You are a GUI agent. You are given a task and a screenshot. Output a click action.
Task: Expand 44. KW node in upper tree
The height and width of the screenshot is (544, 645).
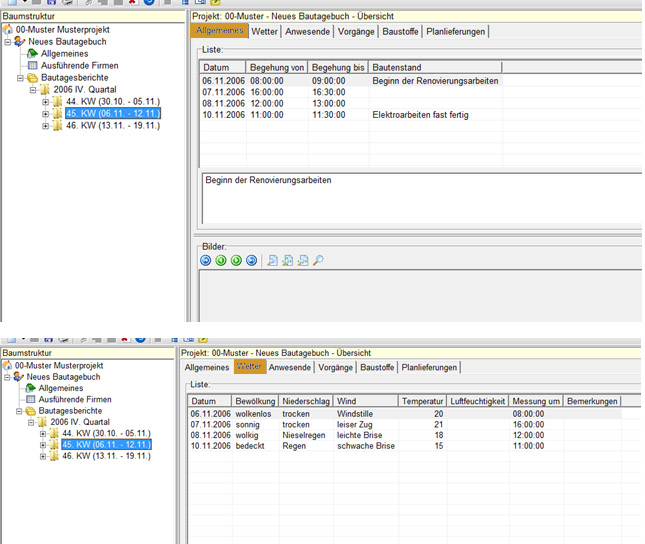click(45, 102)
